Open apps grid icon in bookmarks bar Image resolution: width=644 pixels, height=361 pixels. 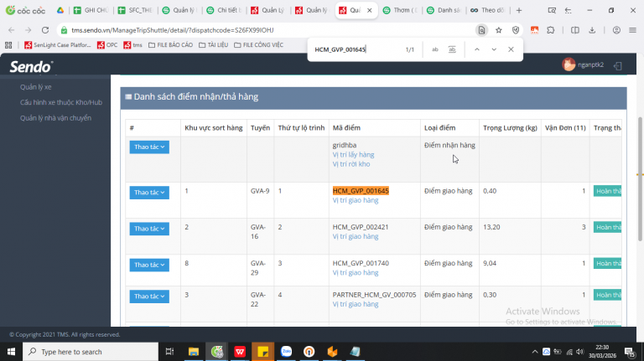(x=8, y=45)
